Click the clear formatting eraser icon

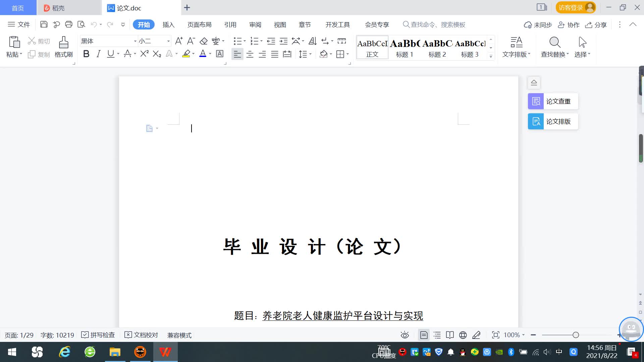(x=204, y=41)
